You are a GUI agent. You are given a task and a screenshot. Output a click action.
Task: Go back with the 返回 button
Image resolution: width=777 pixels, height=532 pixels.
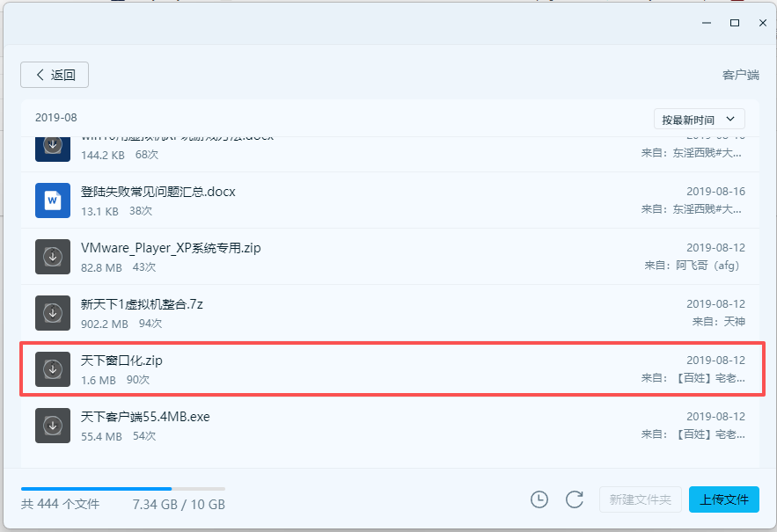tap(55, 75)
